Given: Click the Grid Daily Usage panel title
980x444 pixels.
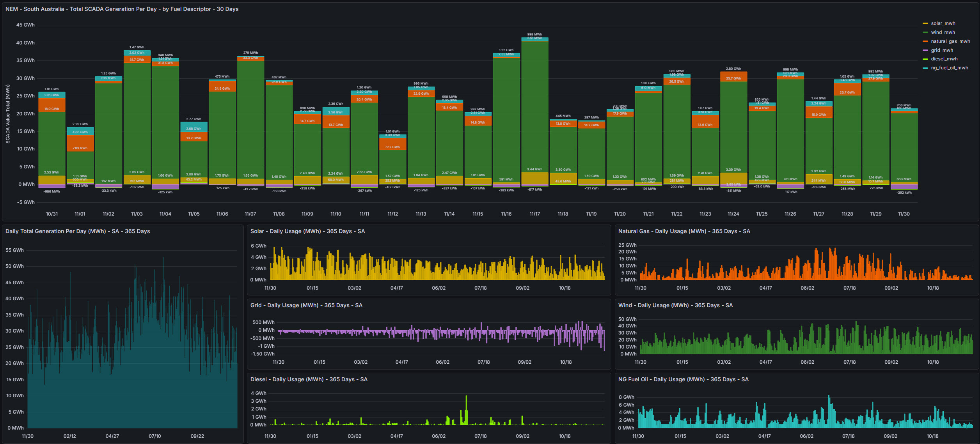Looking at the screenshot, I should (x=306, y=305).
